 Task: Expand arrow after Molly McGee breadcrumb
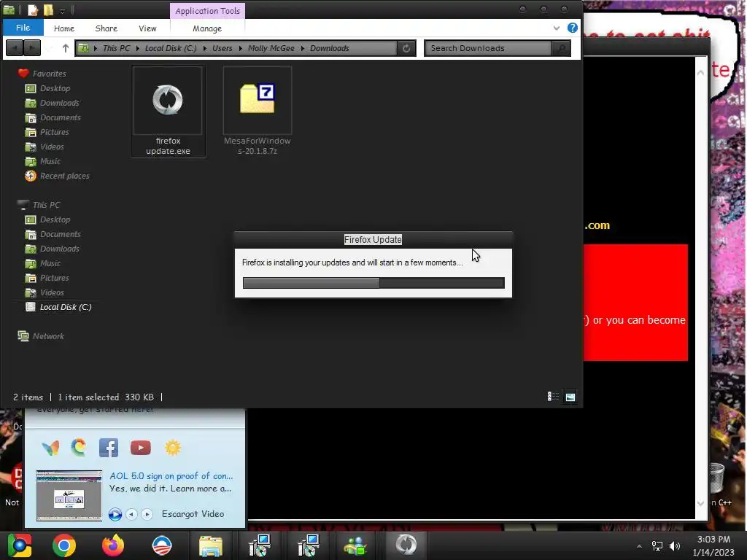click(303, 48)
